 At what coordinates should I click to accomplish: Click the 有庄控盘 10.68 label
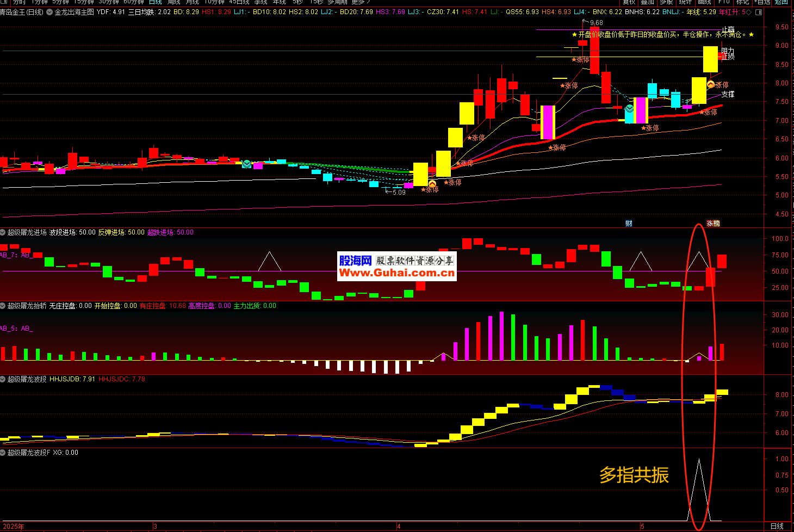point(163,306)
